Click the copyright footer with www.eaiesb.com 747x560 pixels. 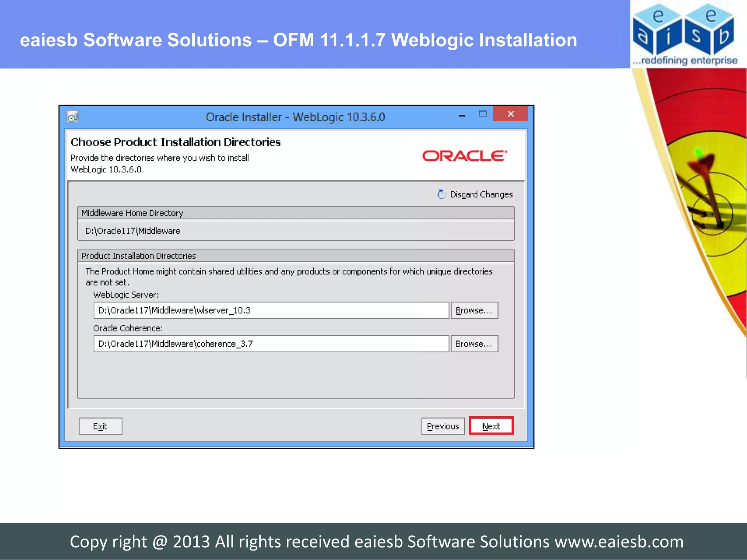pyautogui.click(x=376, y=541)
